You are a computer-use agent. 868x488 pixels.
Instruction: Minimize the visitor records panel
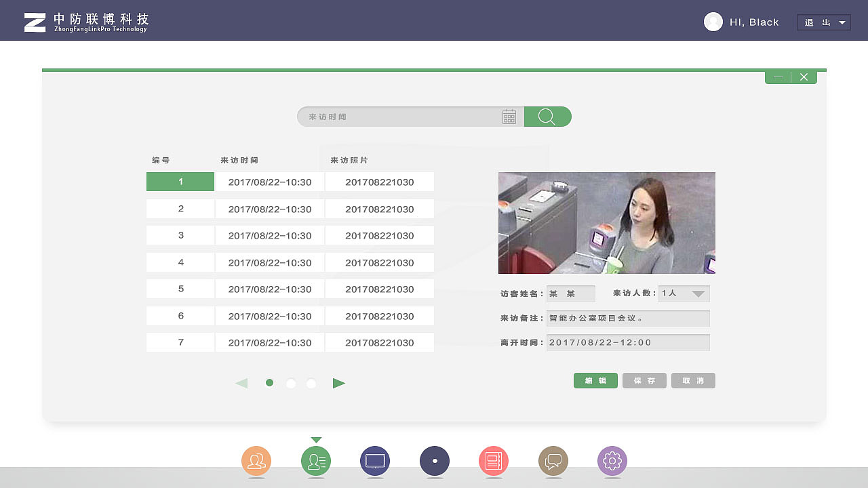778,77
